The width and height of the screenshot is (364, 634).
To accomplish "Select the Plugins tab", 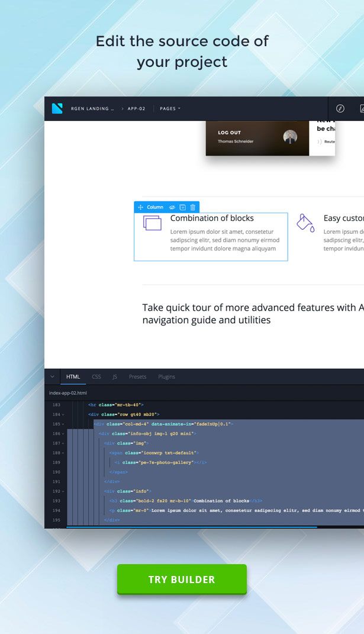I will pyautogui.click(x=166, y=376).
